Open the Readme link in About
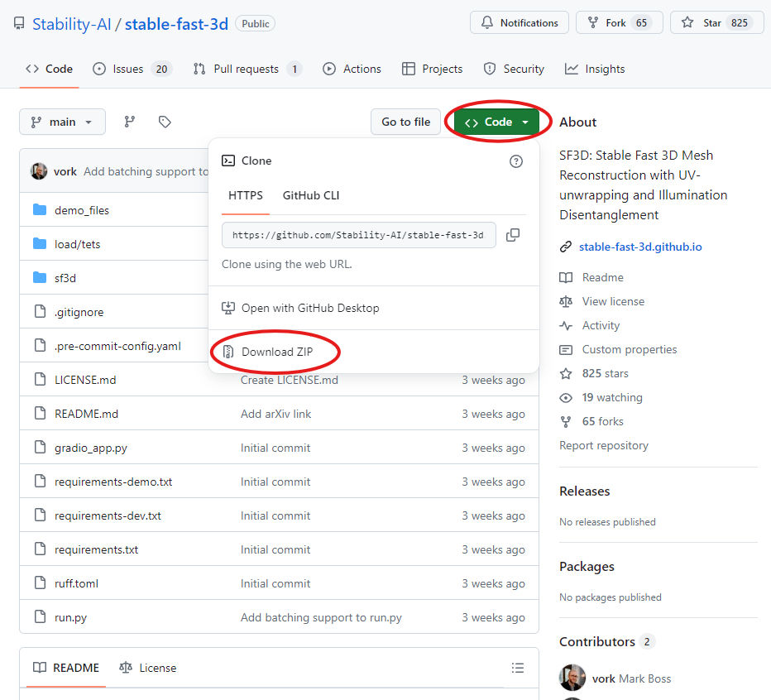The height and width of the screenshot is (700, 771). point(603,277)
